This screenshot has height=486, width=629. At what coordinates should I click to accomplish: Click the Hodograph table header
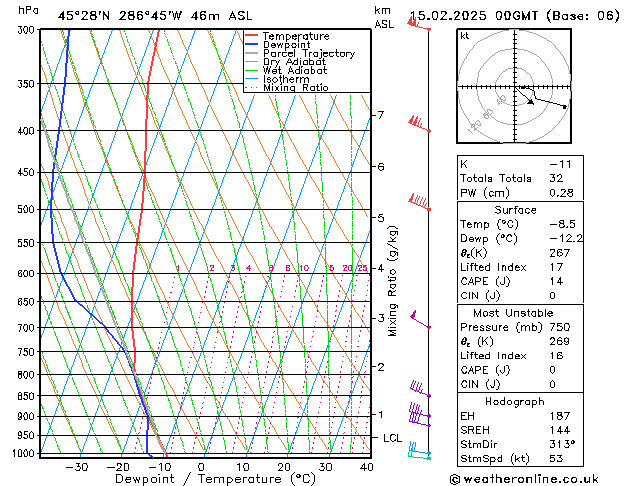[515, 401]
